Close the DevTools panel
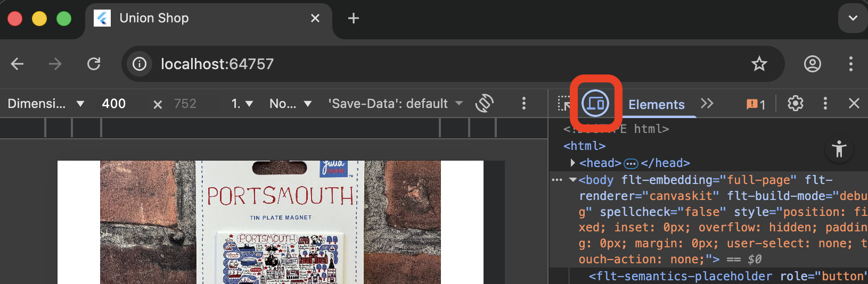The image size is (868, 284). tap(854, 103)
